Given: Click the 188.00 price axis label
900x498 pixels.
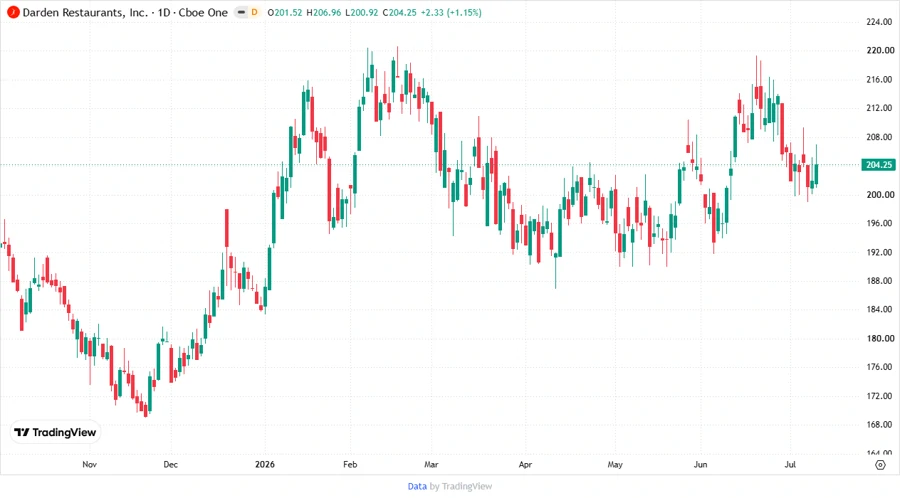Looking at the screenshot, I should coord(879,281).
